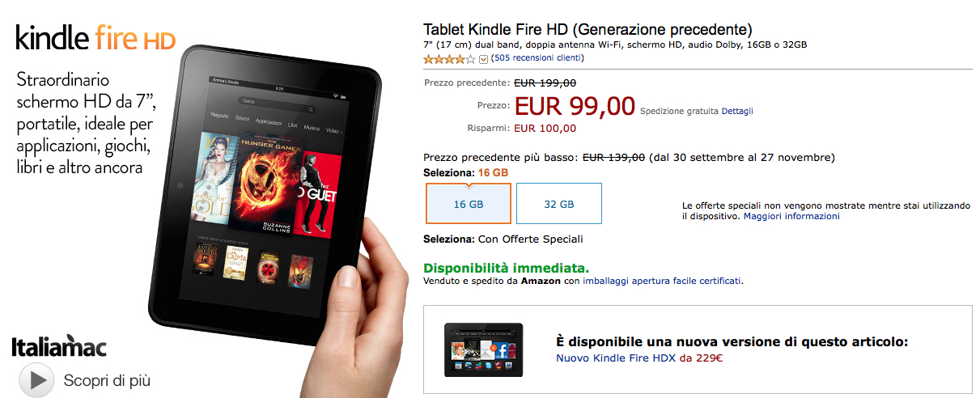Open the 505 recensioni clienti link
This screenshot has height=398, width=980.
[x=539, y=58]
